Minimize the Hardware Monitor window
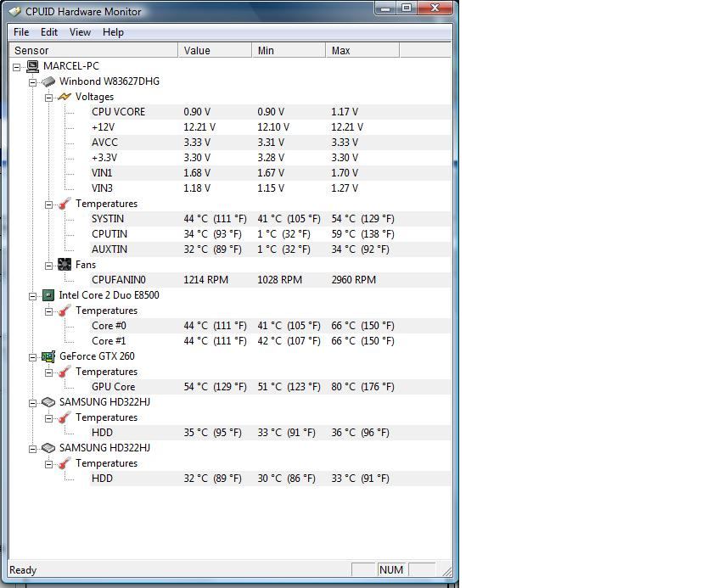 pyautogui.click(x=385, y=8)
